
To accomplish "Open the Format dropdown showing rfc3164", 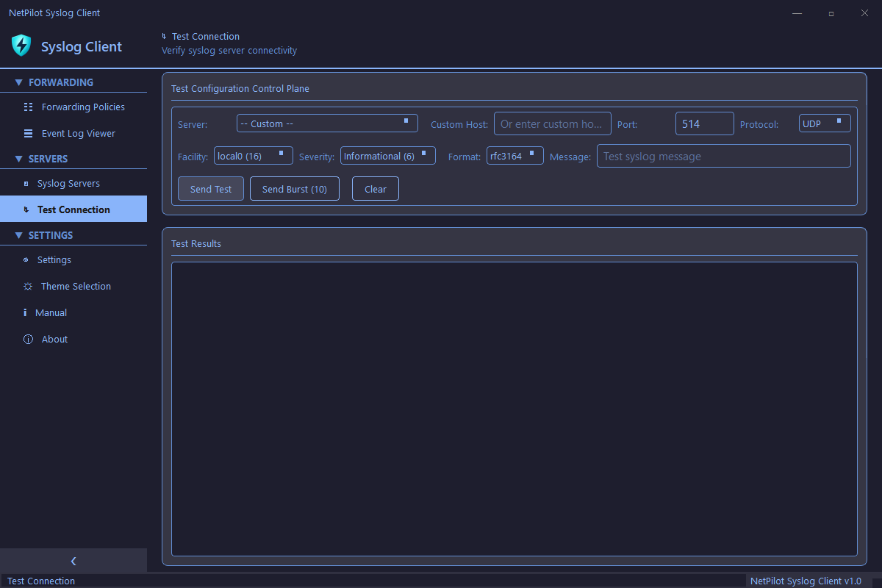I will (514, 155).
